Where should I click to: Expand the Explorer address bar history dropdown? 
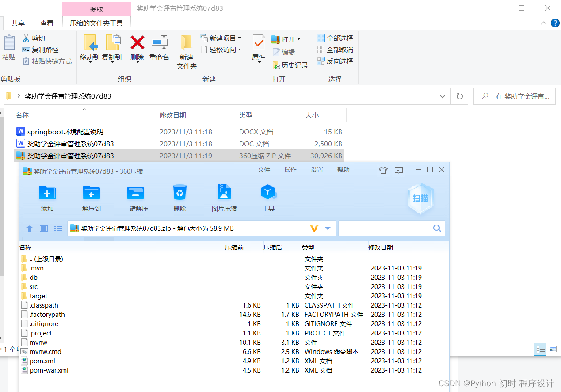tap(443, 96)
